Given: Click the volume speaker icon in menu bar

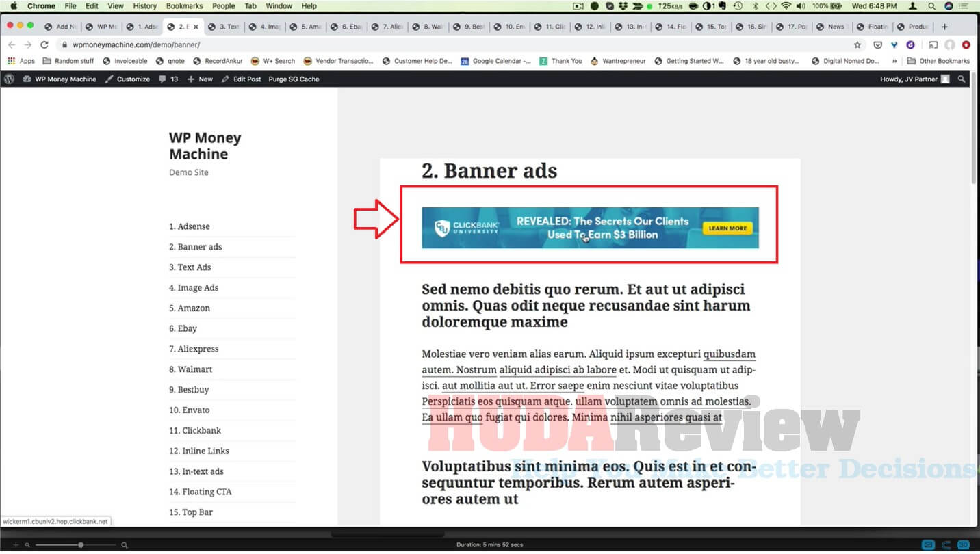Looking at the screenshot, I should [801, 6].
